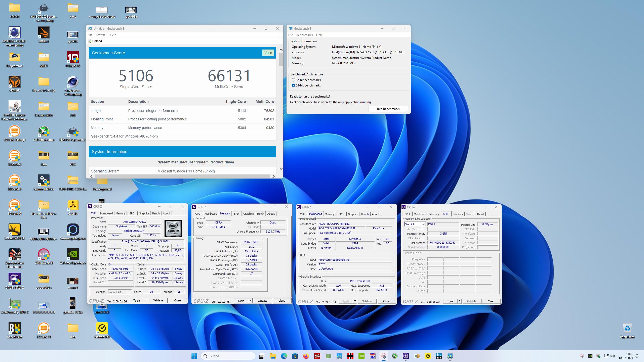Open the Browser menu in Geekbench results window
Image resolution: width=644 pixels, height=362 pixels.
101,35
